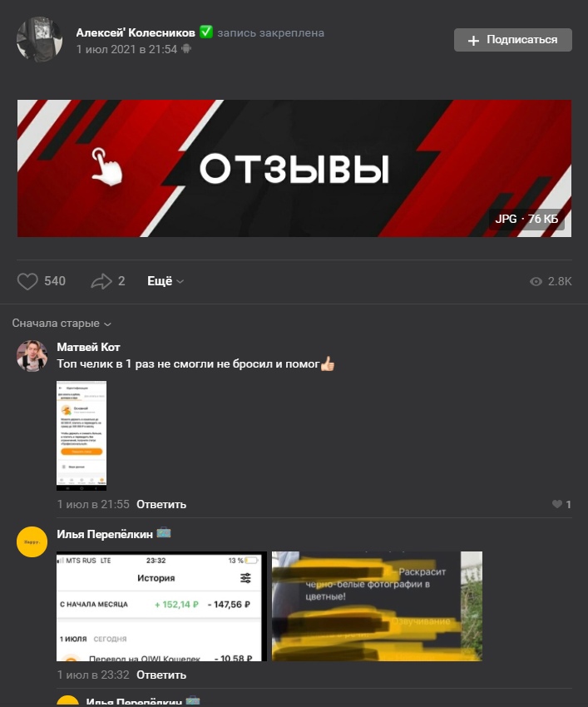The height and width of the screenshot is (707, 588).
Task: Expand the Ещё dropdown menu
Action: 165,281
